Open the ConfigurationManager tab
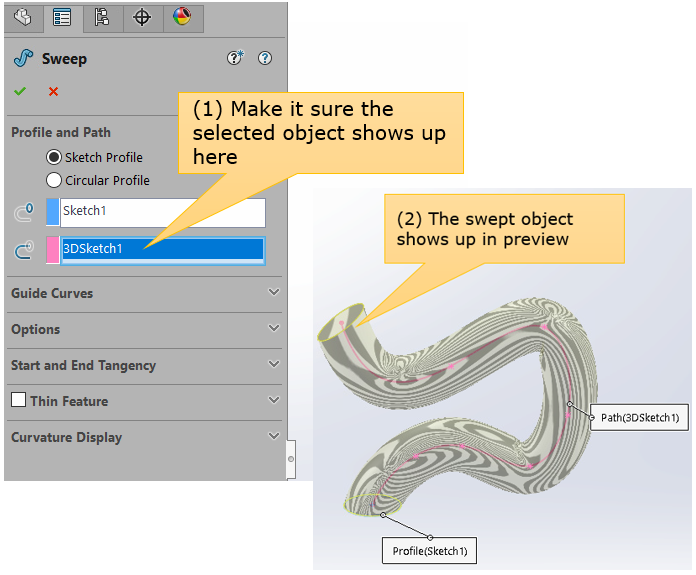 [102, 18]
